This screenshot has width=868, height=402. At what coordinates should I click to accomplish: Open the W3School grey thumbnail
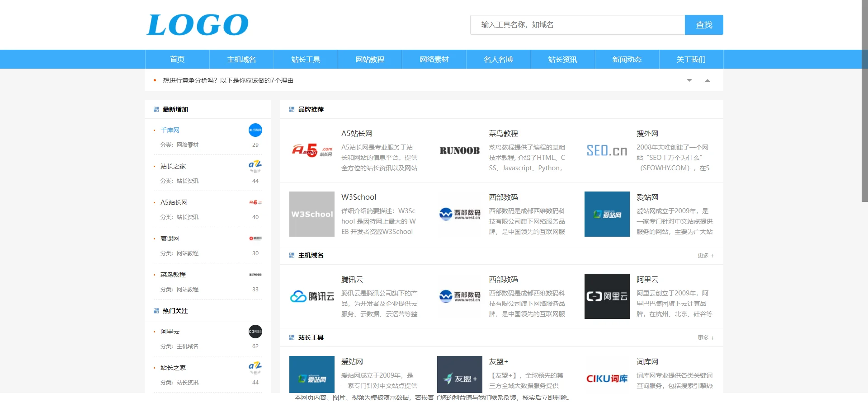click(312, 214)
